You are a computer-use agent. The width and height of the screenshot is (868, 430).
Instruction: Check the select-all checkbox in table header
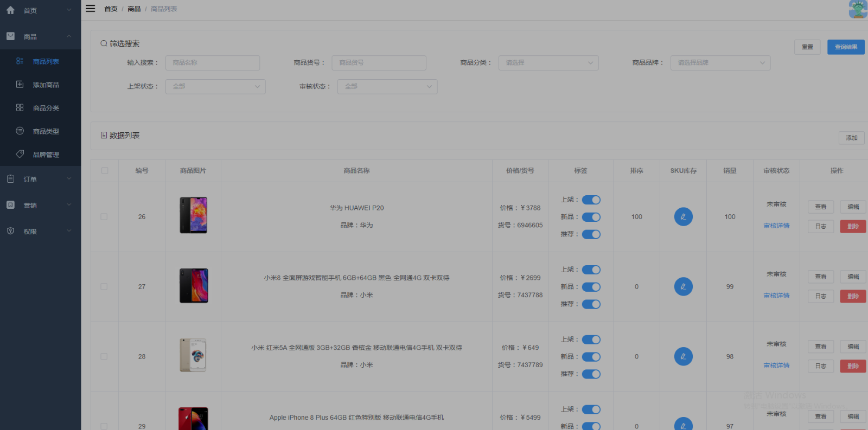(105, 171)
